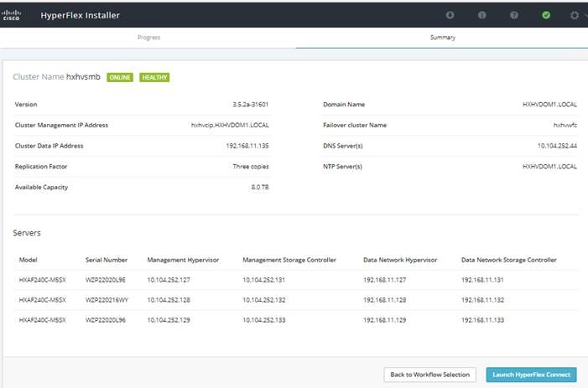Click the download icon in header

pos(450,15)
